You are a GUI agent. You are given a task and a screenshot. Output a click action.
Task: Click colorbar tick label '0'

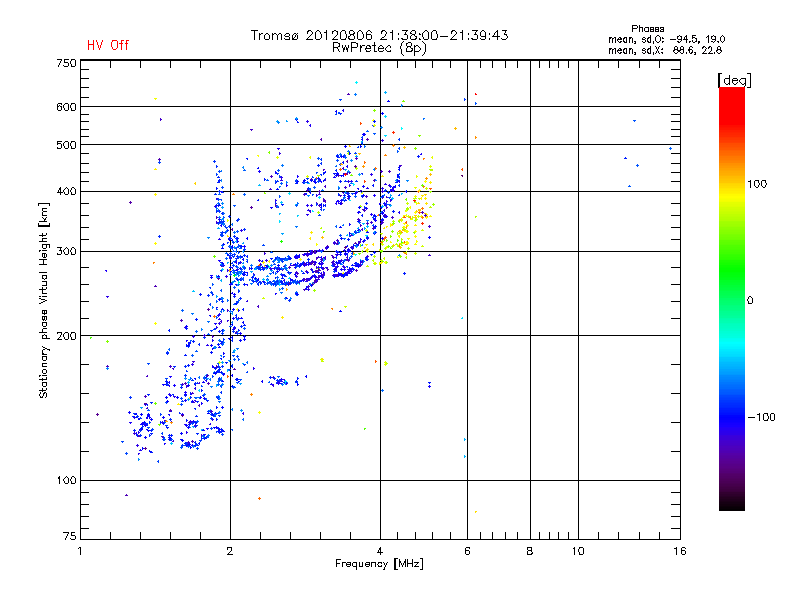tap(749, 301)
